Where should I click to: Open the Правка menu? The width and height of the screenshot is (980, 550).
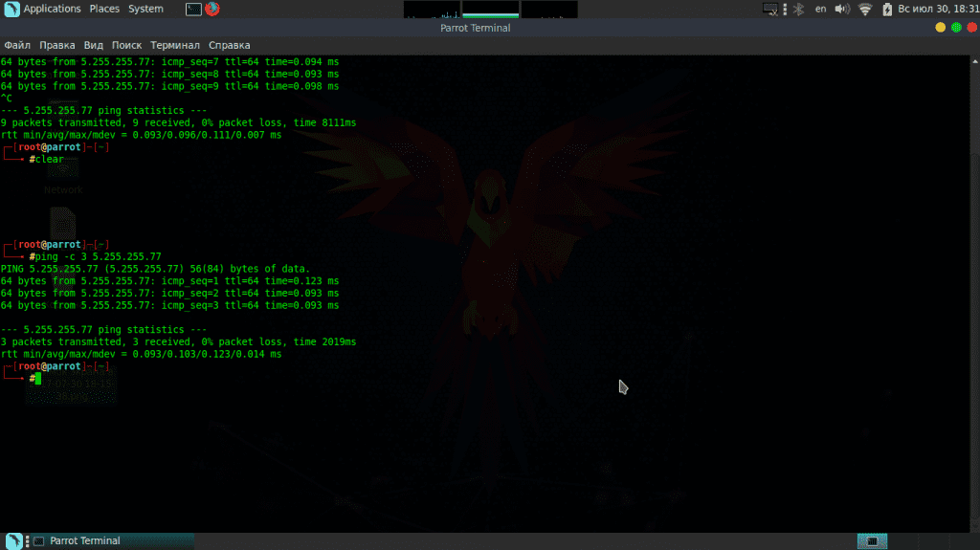[x=57, y=45]
